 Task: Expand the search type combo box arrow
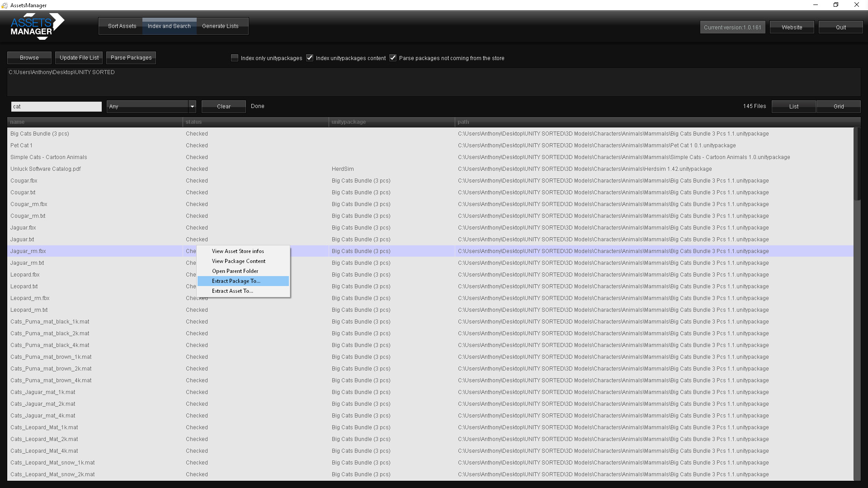[192, 107]
